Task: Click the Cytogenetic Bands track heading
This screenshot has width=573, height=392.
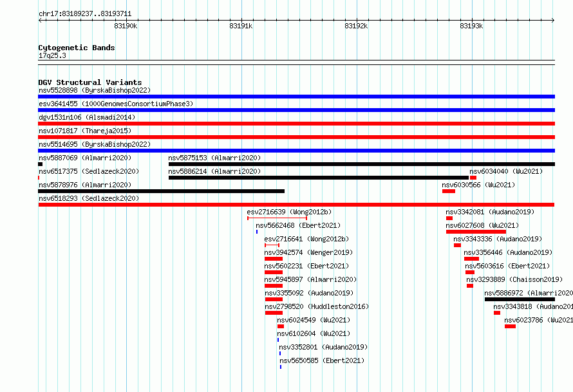Action: click(x=77, y=48)
